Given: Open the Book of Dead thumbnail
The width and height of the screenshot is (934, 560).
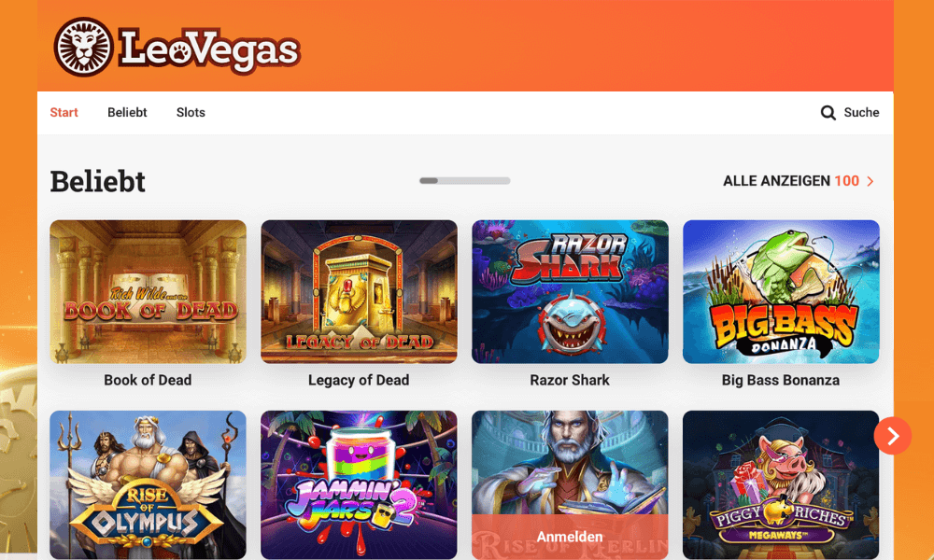Looking at the screenshot, I should click(148, 291).
